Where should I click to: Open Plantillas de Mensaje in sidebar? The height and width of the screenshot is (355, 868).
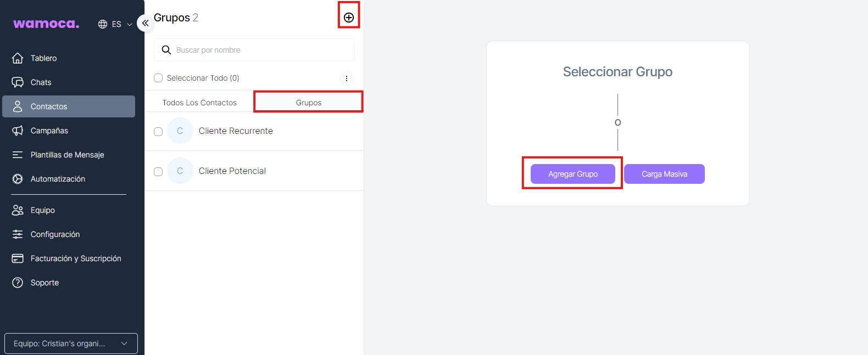[x=67, y=155]
